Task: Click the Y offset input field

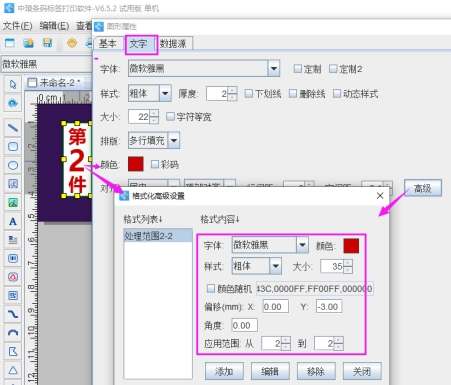Action: tap(329, 307)
